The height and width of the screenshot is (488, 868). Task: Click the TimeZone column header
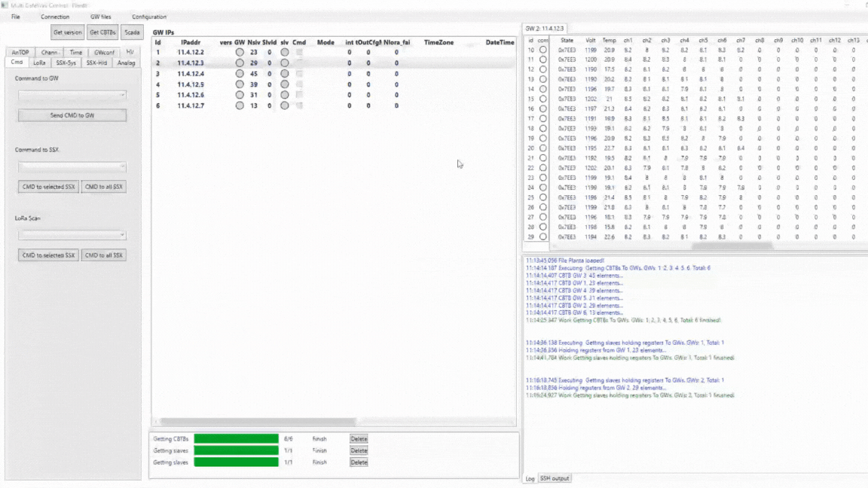coord(439,42)
